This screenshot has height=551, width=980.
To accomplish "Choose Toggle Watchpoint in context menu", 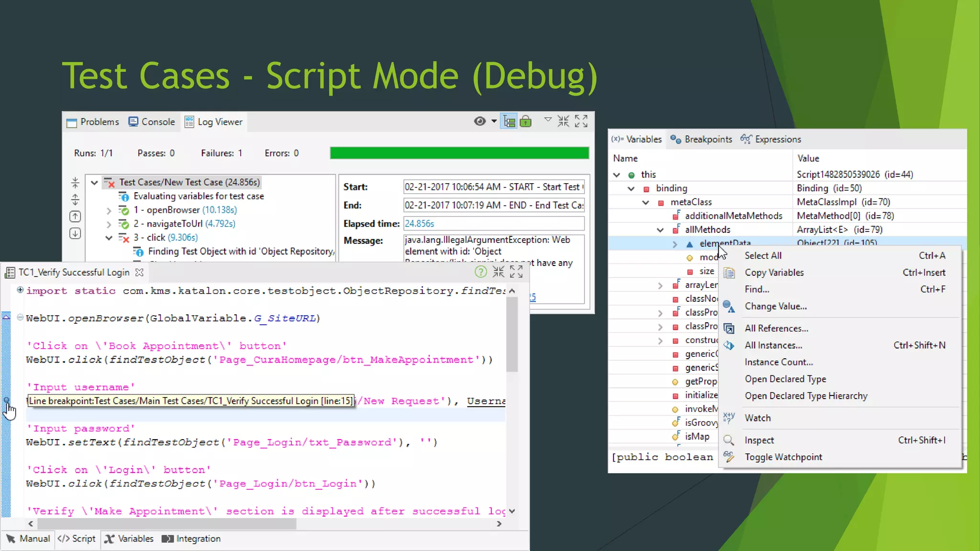I will pos(841,457).
